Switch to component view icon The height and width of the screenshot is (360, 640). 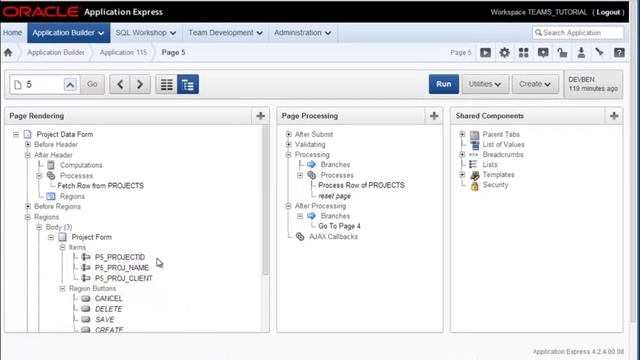click(x=166, y=84)
